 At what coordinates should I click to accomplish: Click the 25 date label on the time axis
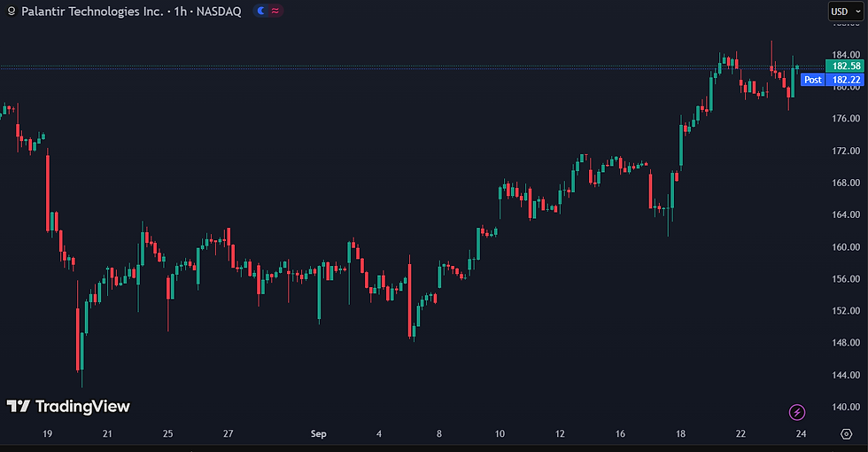pos(167,433)
